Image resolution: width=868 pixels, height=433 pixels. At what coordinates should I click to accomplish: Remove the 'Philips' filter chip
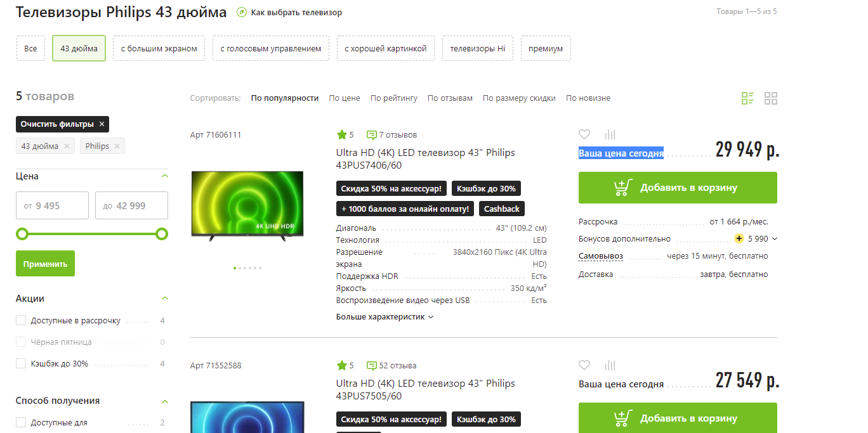[117, 146]
